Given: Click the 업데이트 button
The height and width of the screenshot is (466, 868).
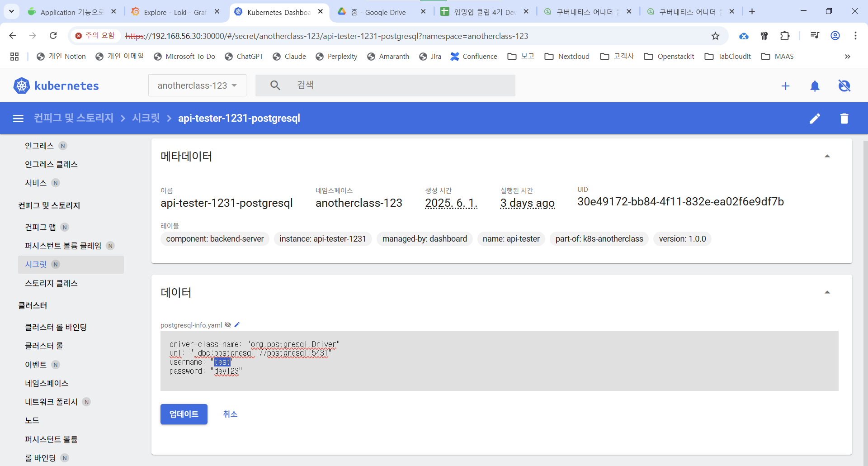Looking at the screenshot, I should 184,414.
